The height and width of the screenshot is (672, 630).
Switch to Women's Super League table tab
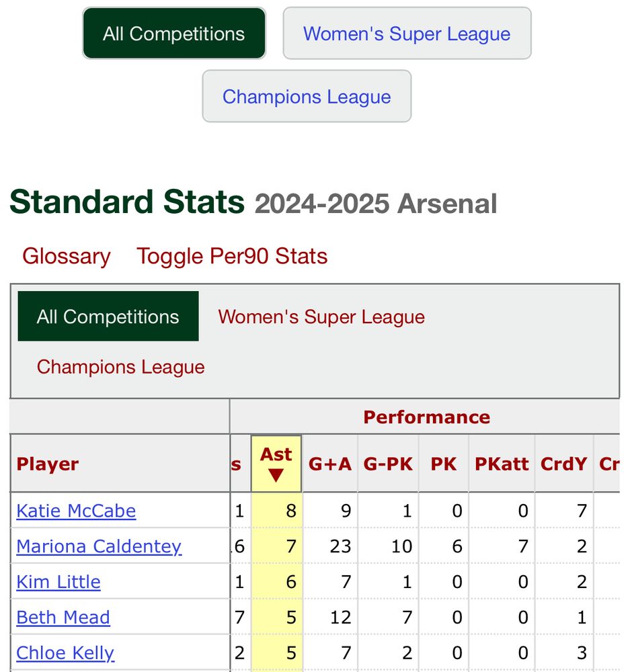tap(321, 317)
